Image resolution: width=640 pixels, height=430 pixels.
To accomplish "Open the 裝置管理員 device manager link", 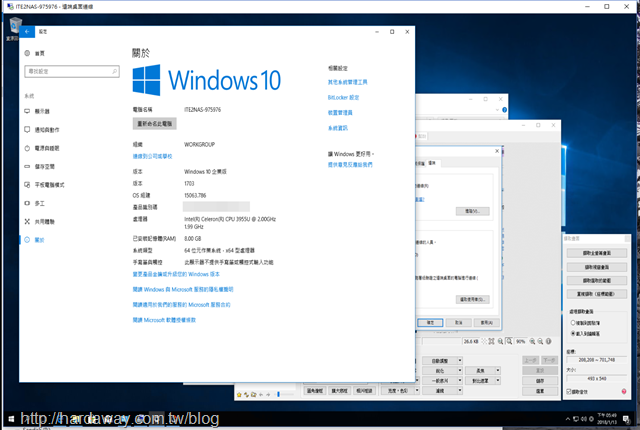I will point(340,113).
